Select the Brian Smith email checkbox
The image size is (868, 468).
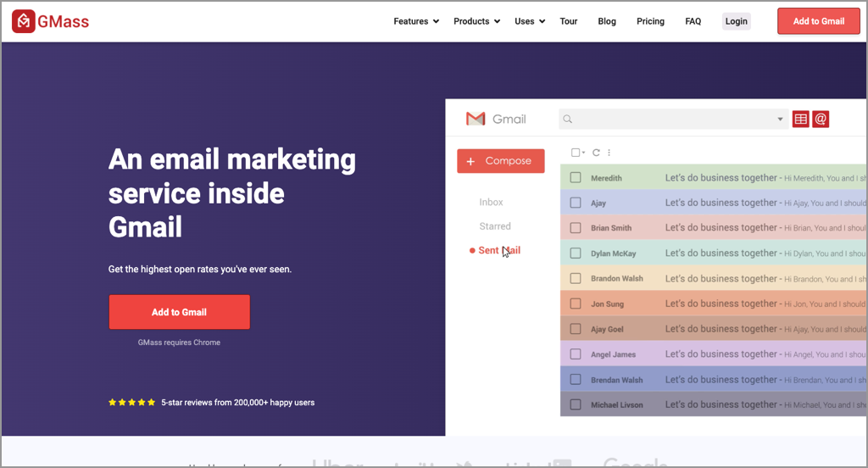[576, 227]
